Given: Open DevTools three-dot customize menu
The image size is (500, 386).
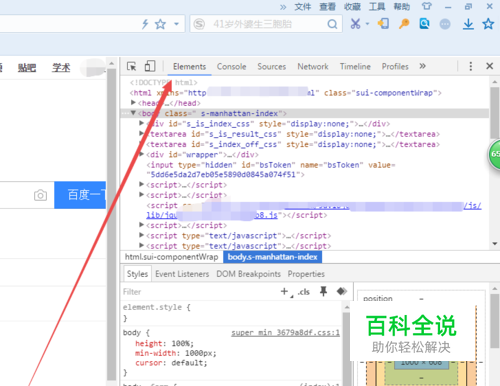Looking at the screenshot, I should 470,66.
